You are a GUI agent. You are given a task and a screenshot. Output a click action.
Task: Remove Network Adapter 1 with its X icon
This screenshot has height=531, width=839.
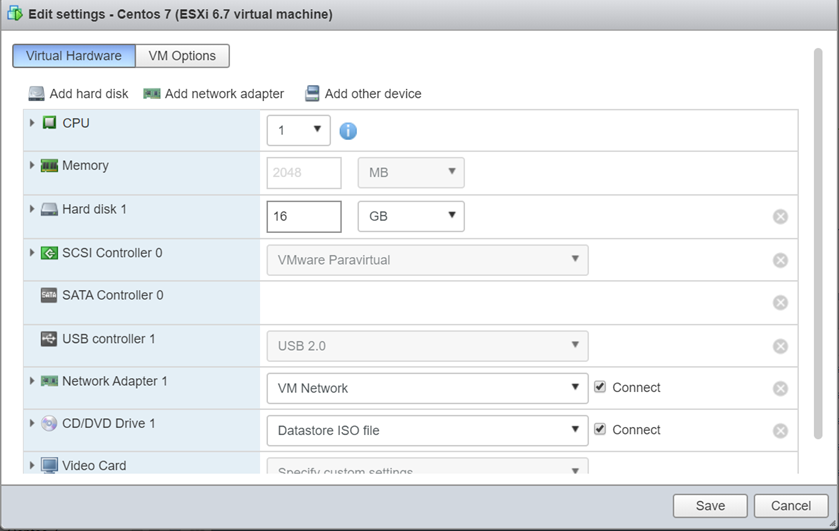tap(780, 389)
